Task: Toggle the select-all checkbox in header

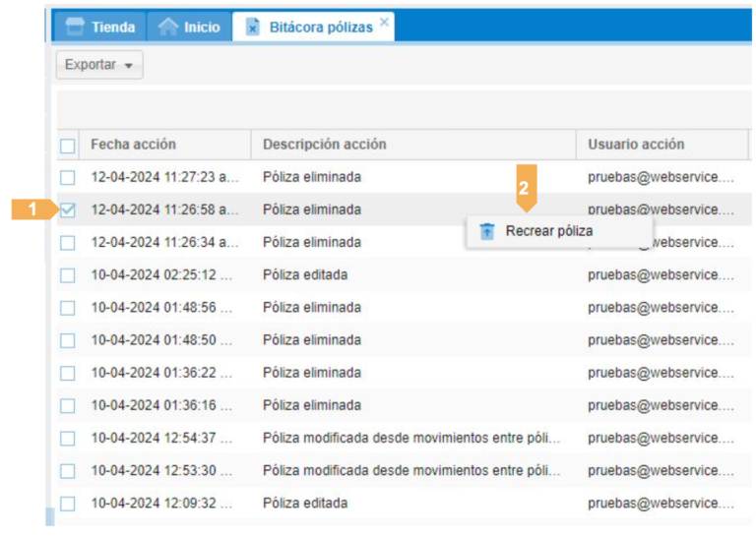Action: click(x=68, y=146)
